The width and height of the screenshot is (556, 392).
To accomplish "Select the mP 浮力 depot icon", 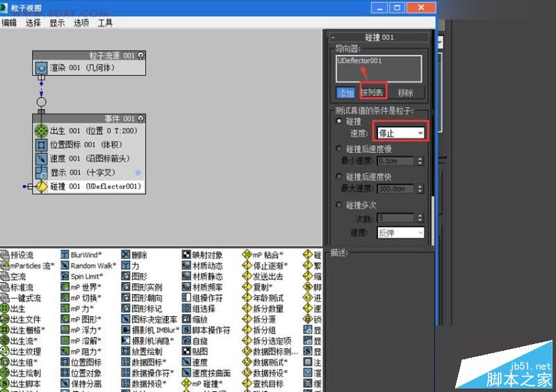I will [65, 330].
